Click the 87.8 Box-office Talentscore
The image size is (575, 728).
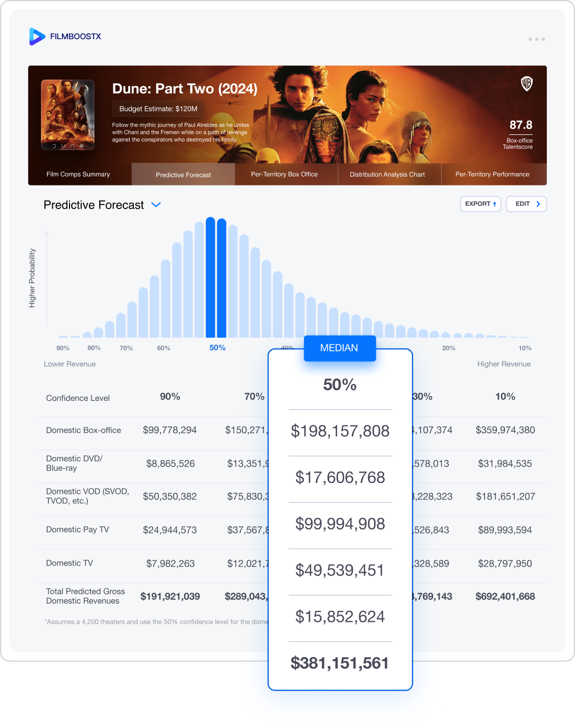(x=521, y=125)
